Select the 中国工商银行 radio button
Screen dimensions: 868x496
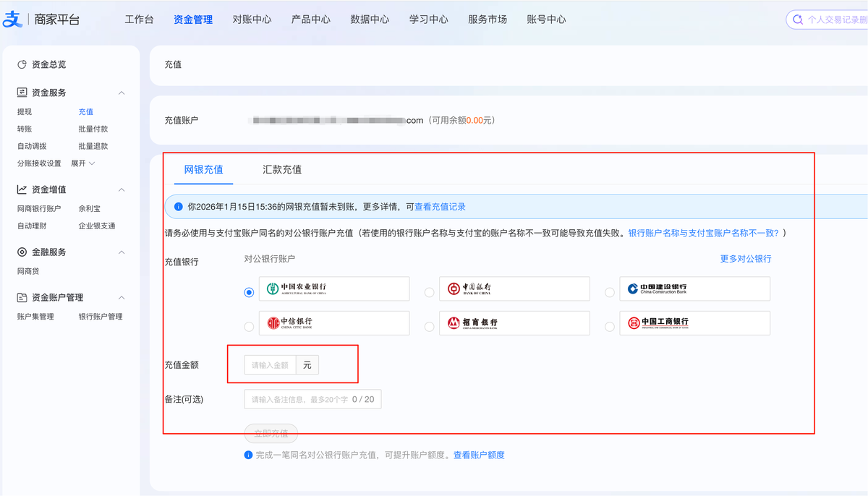(x=609, y=327)
